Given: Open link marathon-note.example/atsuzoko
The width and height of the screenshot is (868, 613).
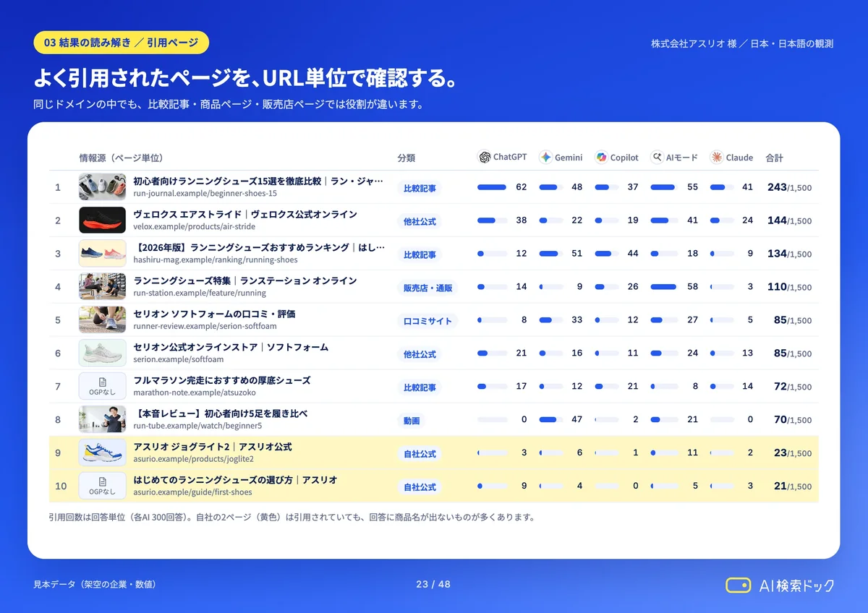Looking at the screenshot, I should 194,393.
